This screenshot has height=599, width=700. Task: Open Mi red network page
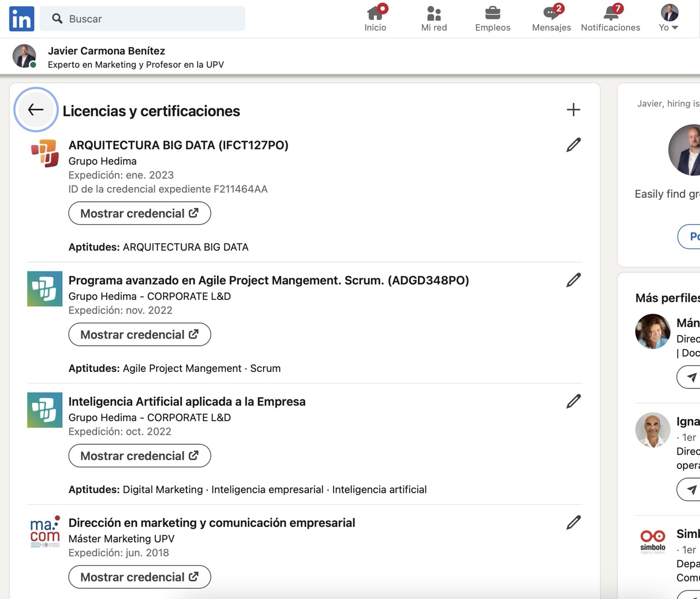coord(434,19)
